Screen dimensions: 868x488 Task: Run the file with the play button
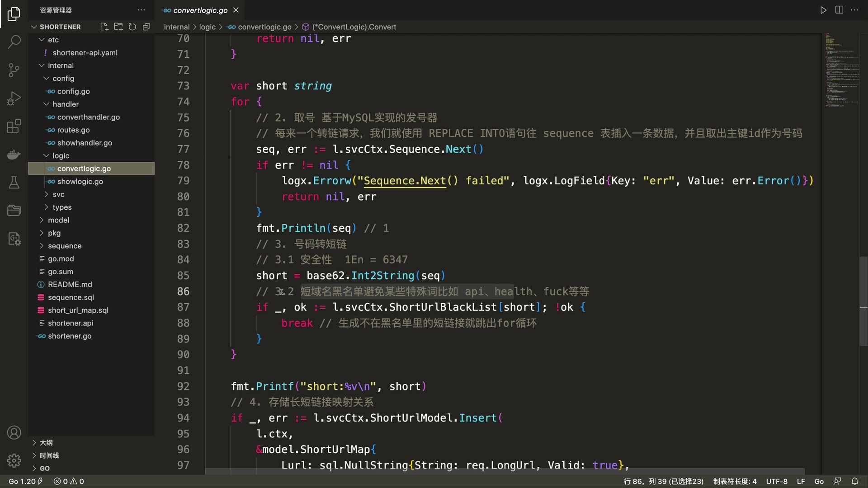tap(823, 9)
